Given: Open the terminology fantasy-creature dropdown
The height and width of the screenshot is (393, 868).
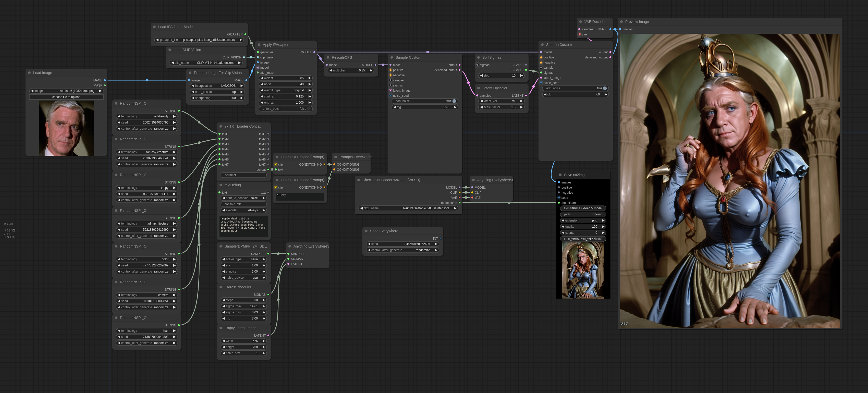Looking at the screenshot, I should tap(146, 152).
